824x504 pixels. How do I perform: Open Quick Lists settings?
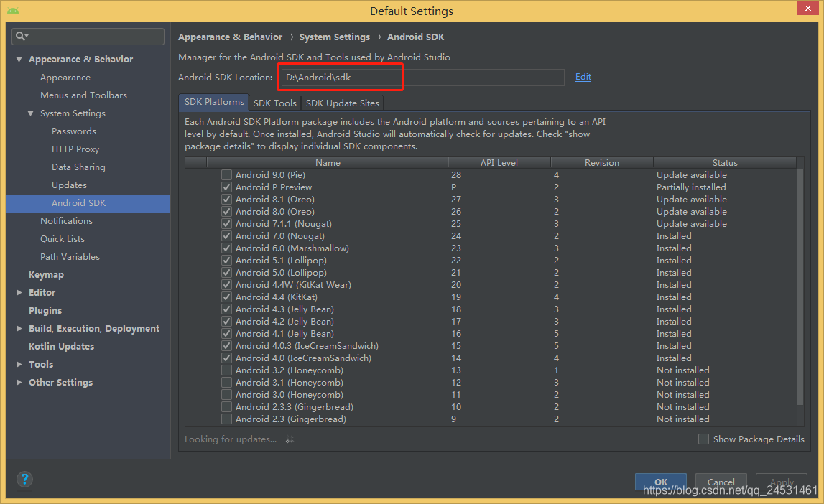click(x=62, y=239)
